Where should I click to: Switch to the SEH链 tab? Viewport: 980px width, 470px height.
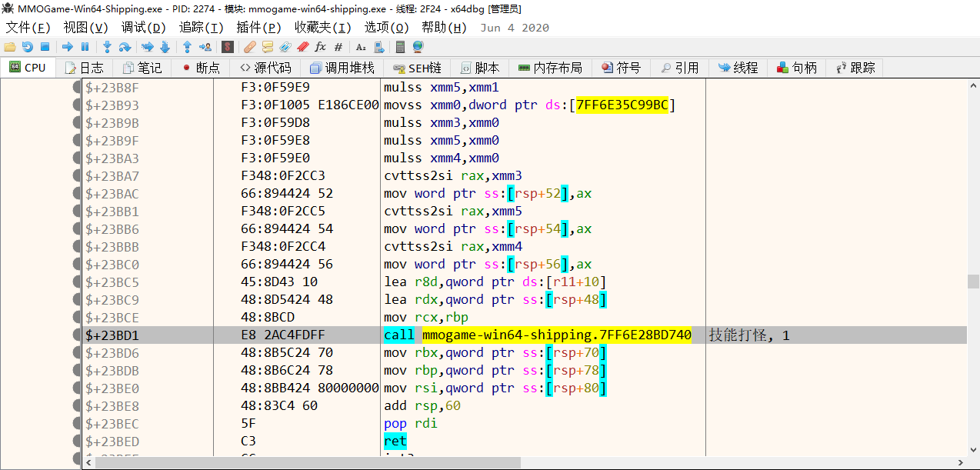tap(417, 68)
